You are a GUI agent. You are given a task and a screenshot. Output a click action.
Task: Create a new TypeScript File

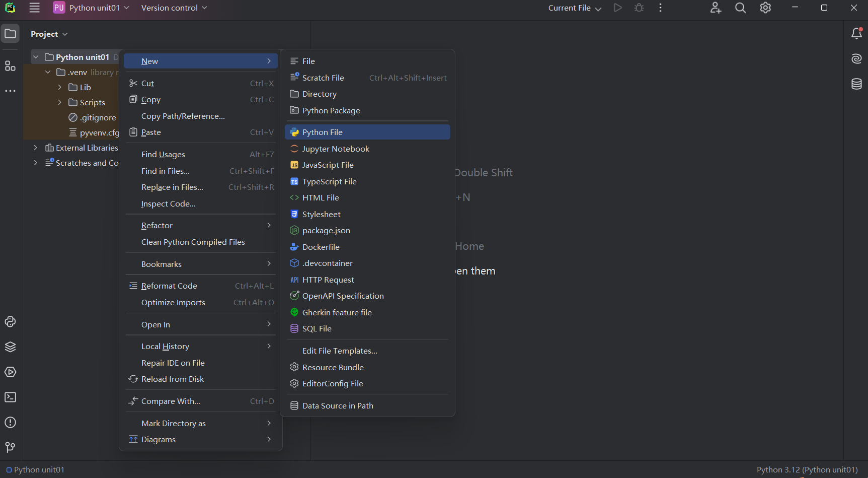point(367,181)
